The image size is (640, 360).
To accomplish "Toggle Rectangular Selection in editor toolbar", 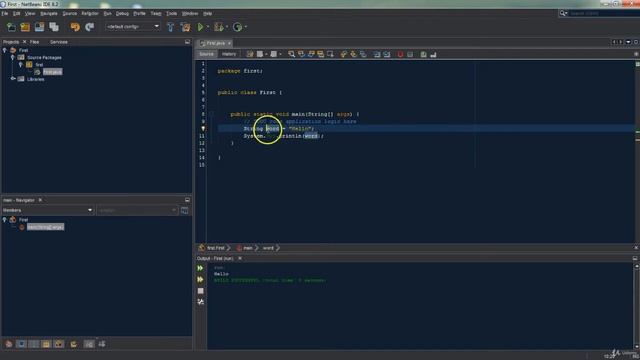I will [x=330, y=54].
